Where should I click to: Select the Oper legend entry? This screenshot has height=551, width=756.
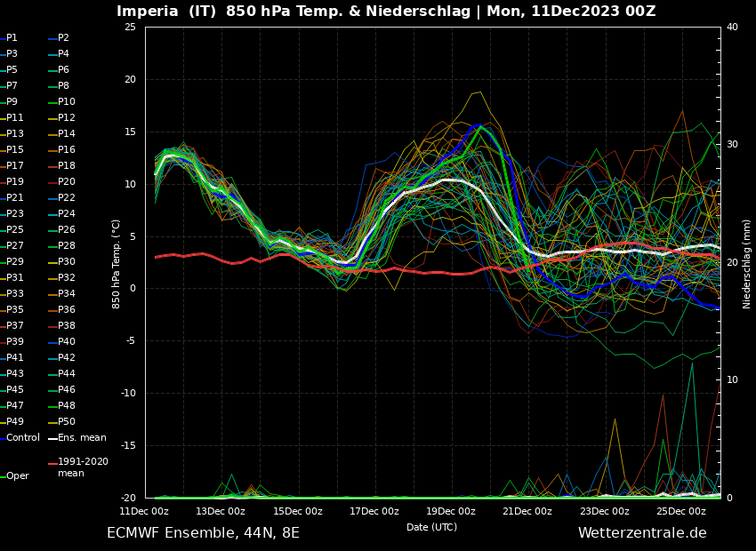(x=17, y=476)
